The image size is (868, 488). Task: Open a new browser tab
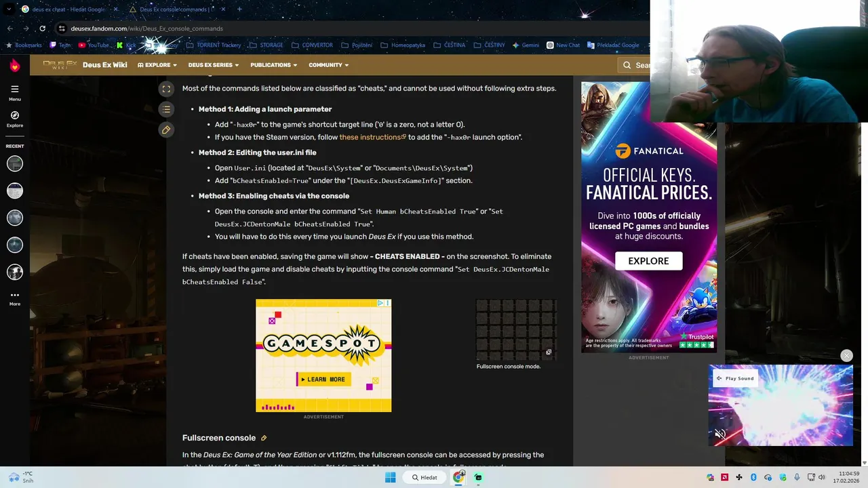pos(239,9)
